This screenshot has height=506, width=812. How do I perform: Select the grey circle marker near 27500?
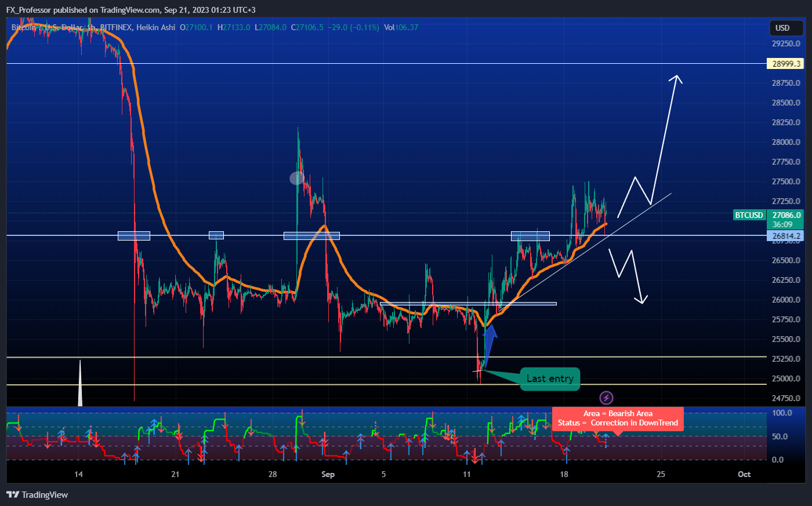[297, 178]
